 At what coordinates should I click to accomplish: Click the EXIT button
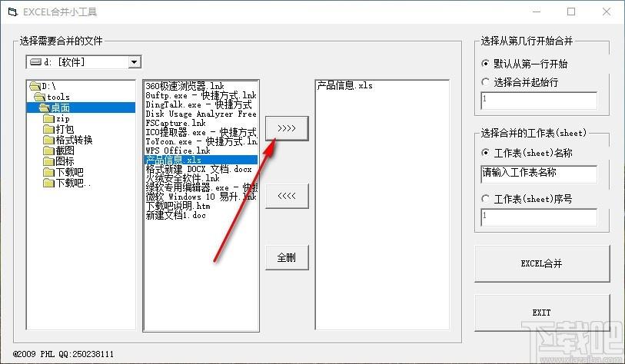pos(542,313)
